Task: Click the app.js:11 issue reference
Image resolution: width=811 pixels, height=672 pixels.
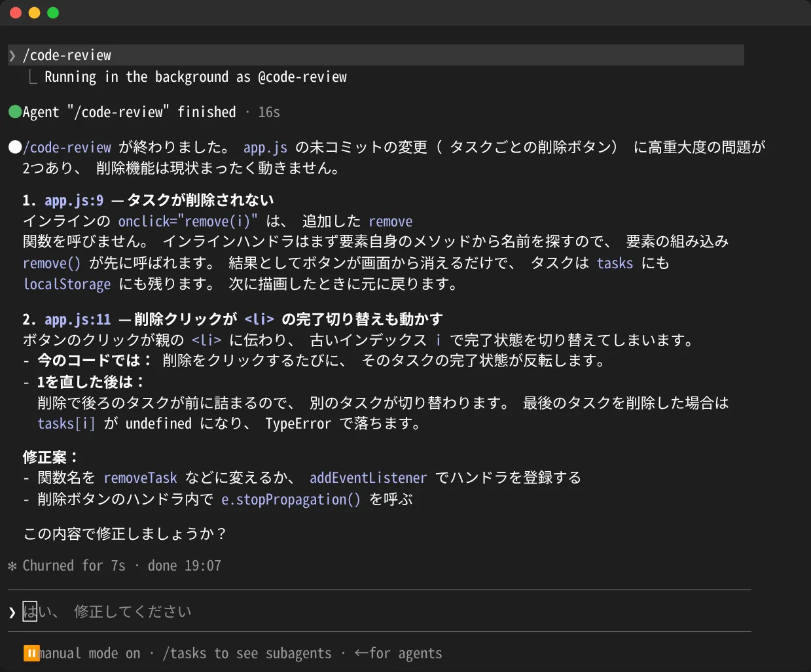Action: (x=78, y=320)
